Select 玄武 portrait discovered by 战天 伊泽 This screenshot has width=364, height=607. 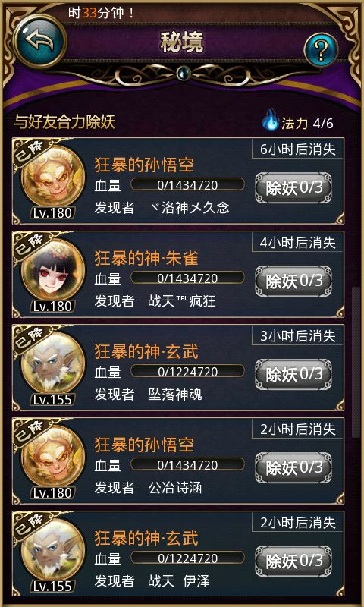click(x=52, y=552)
